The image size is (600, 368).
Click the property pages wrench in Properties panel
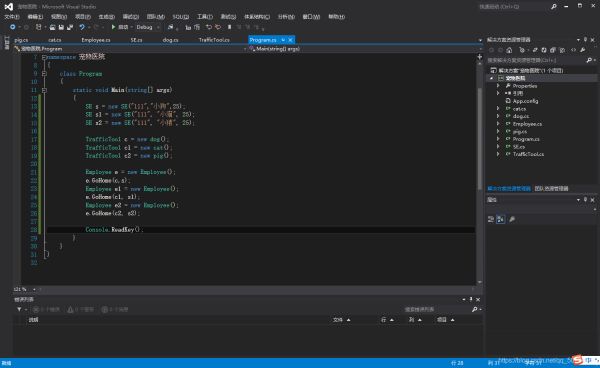pos(512,219)
